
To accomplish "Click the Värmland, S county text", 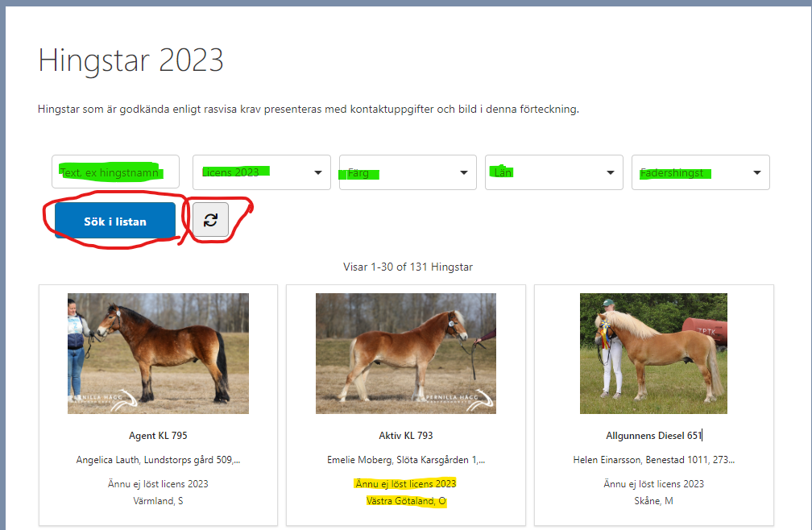I will [158, 501].
